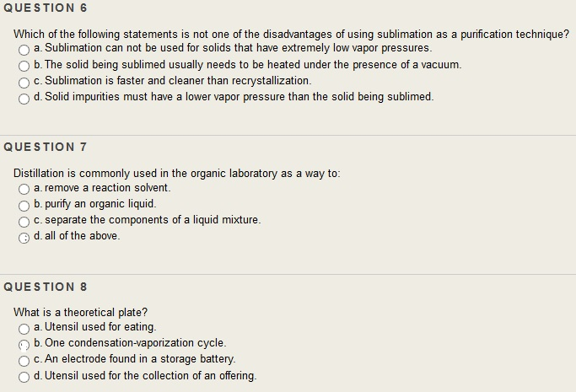The image size is (576, 392).
Task: Choose 'Utensil used for the collection of an offering'
Action: click(x=24, y=377)
